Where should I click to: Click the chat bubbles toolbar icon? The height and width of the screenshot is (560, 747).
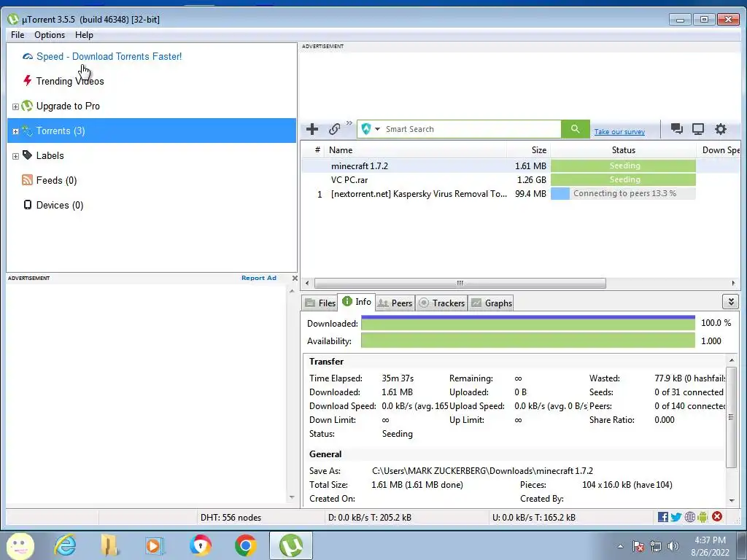676,128
